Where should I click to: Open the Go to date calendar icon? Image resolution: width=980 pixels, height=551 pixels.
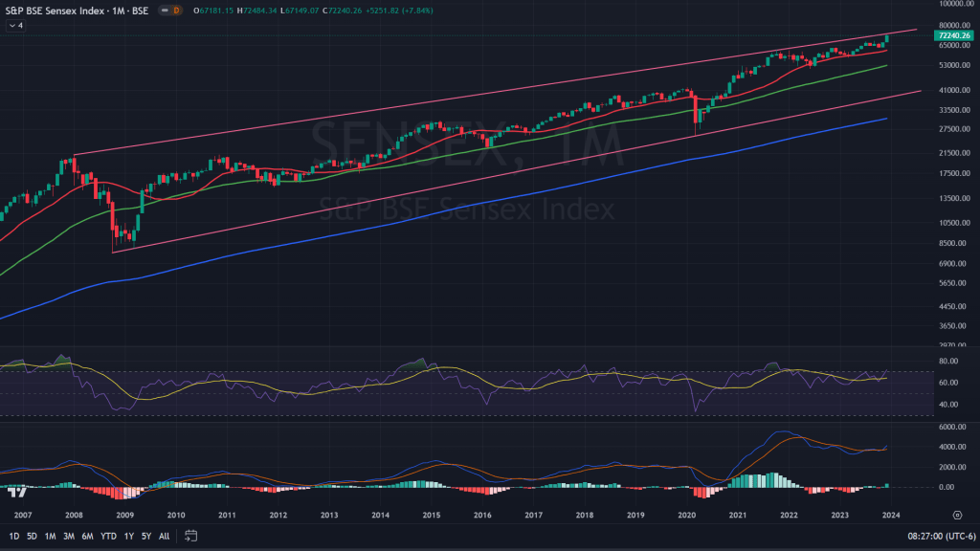click(191, 536)
